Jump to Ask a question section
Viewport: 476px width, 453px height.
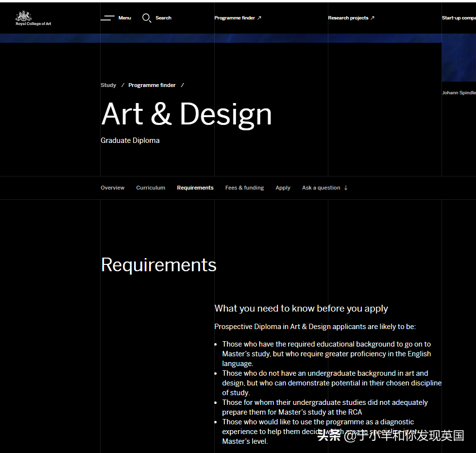point(321,188)
